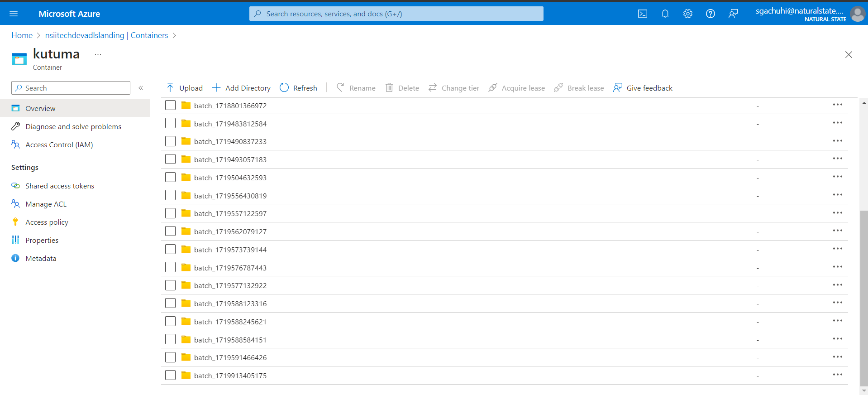Open context menu for batch_1719493057183
The height and width of the screenshot is (395, 868).
[x=838, y=159]
